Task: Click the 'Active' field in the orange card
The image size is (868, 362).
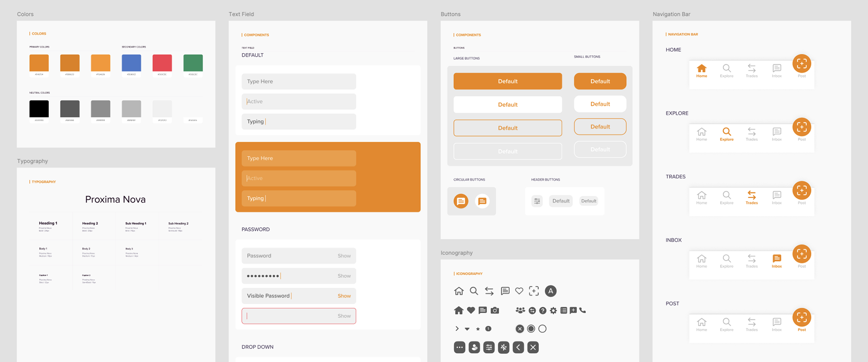Action: tap(299, 178)
